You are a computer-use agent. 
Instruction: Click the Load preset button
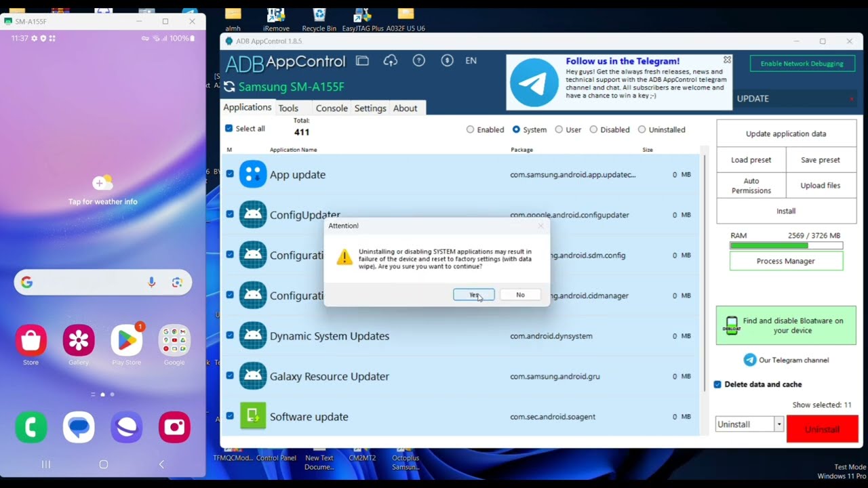pyautogui.click(x=751, y=160)
